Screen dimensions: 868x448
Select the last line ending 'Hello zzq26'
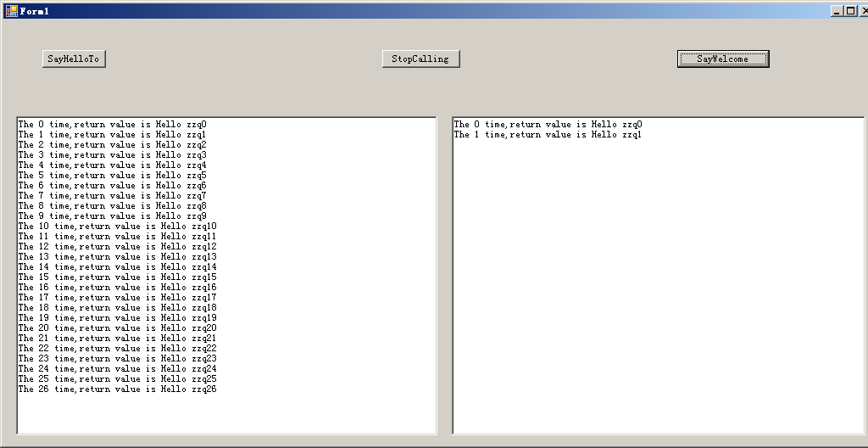point(117,389)
